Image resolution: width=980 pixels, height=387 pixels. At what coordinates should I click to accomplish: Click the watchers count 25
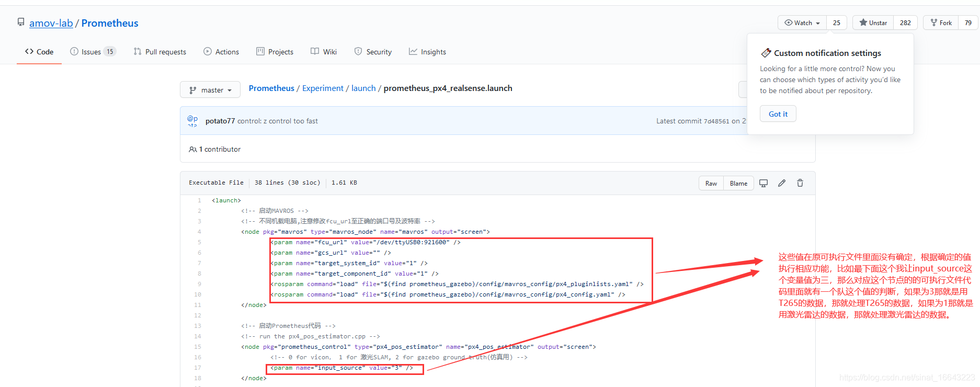(x=837, y=23)
